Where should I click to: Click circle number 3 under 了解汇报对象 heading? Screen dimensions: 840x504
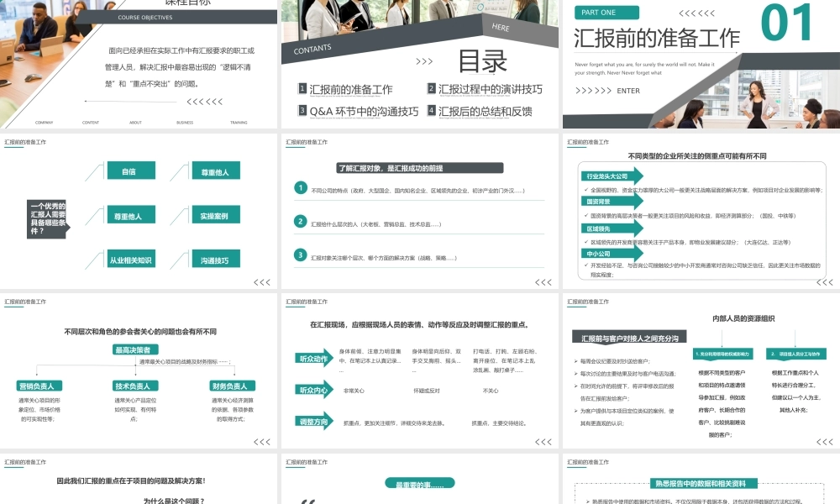301,255
